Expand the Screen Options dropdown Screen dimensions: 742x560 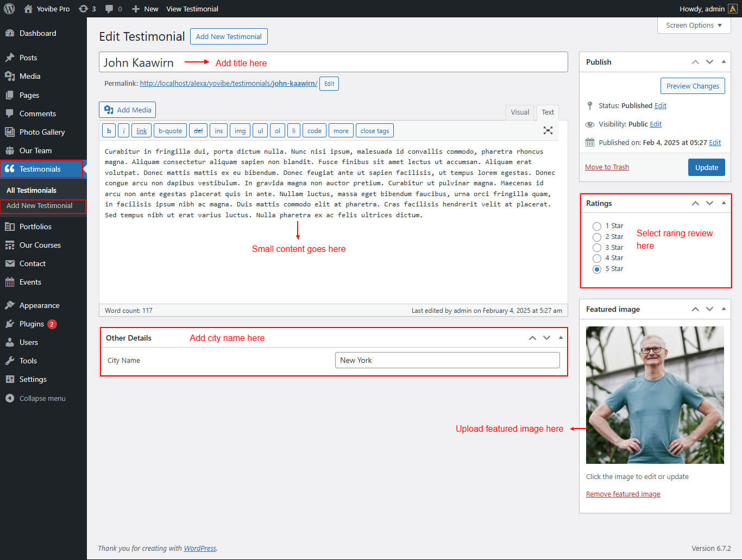(x=694, y=25)
